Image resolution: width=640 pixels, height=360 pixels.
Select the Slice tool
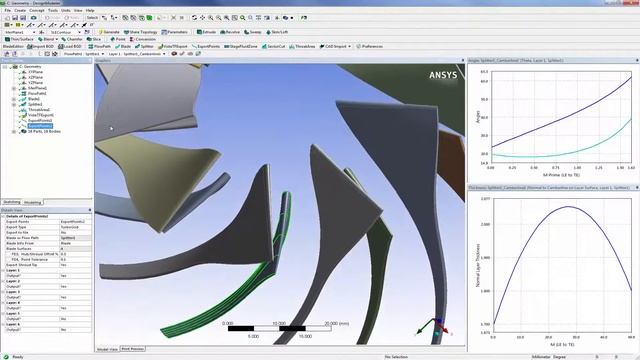tap(93, 39)
